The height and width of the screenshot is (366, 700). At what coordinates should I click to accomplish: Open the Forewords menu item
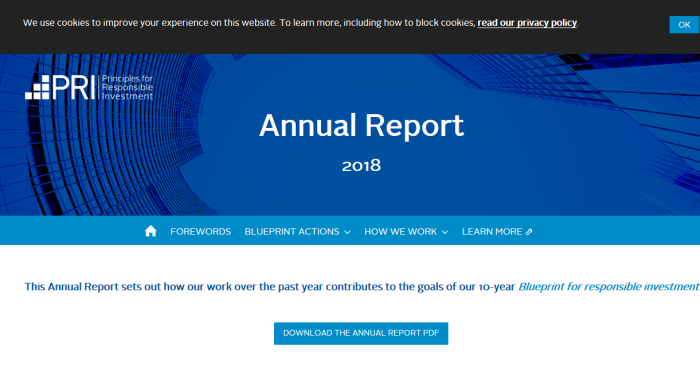pyautogui.click(x=200, y=232)
